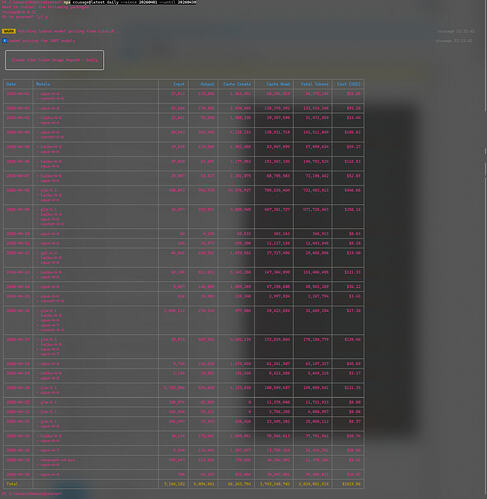Click the Date column header
Screen dimensions: 487x499
click(11, 84)
